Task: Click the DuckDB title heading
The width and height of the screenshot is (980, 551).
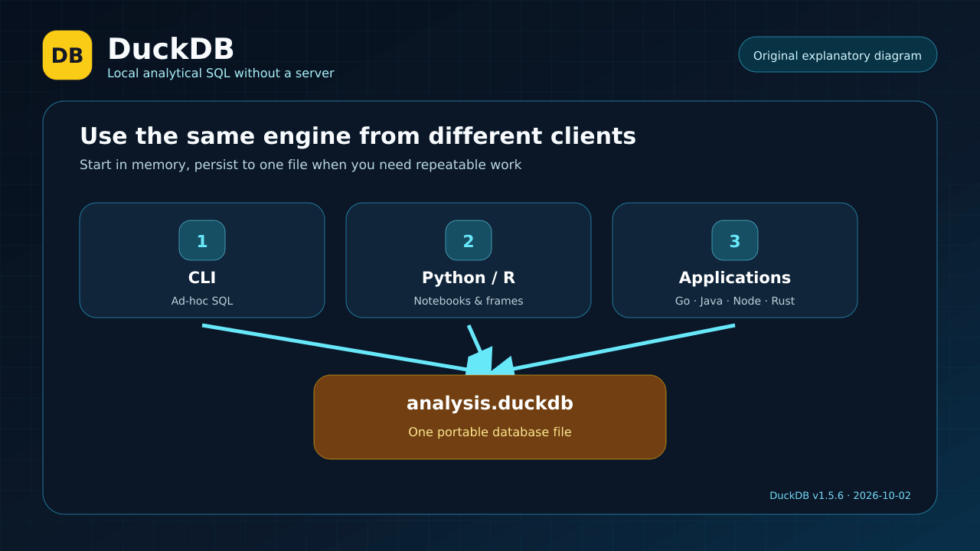Action: 171,49
